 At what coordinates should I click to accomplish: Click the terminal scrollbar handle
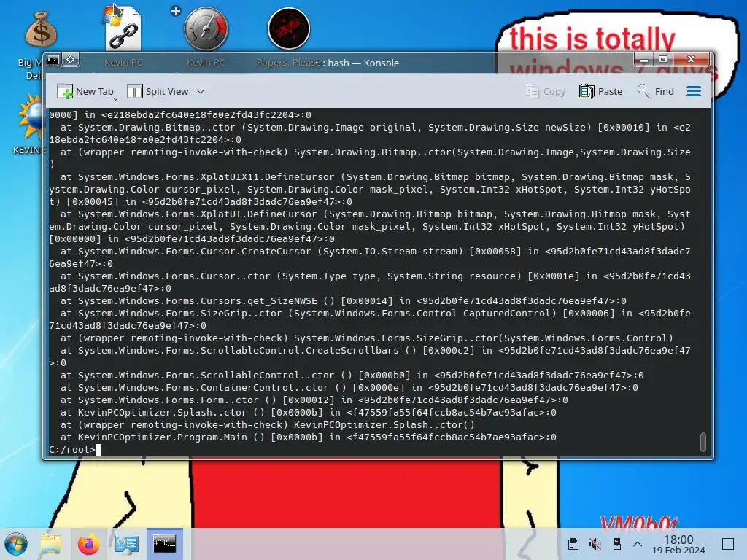click(703, 441)
